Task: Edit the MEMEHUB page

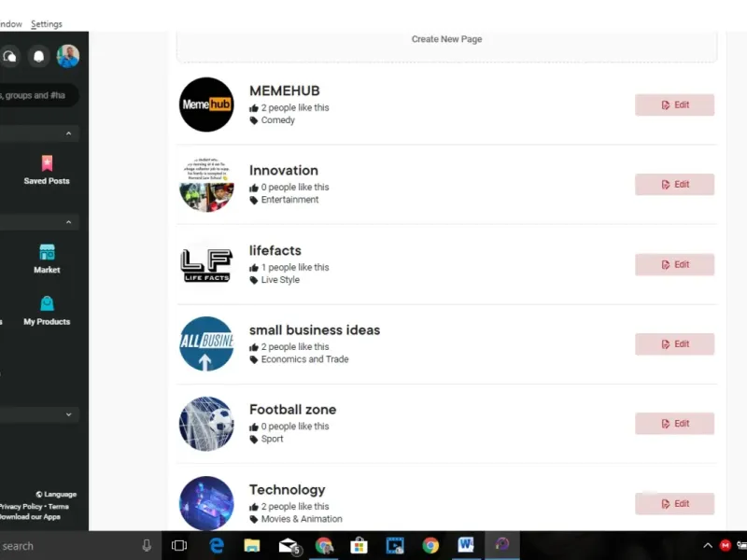Action: click(x=674, y=105)
